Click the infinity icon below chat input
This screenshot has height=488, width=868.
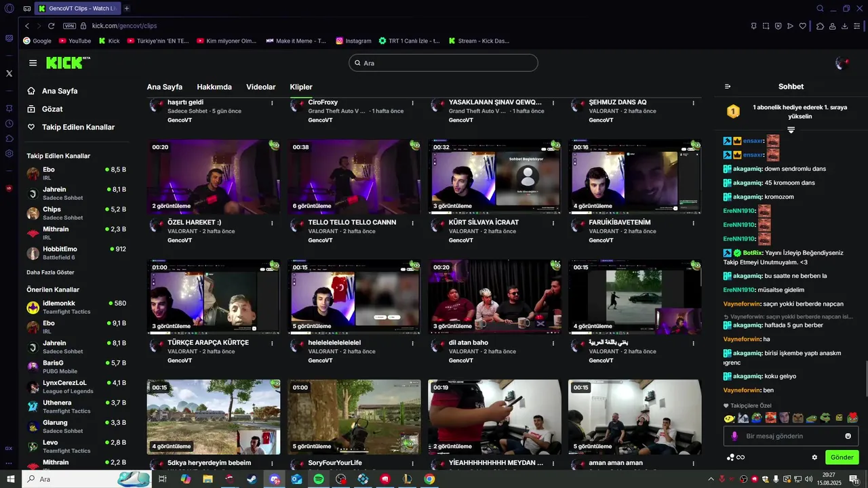pos(741,457)
